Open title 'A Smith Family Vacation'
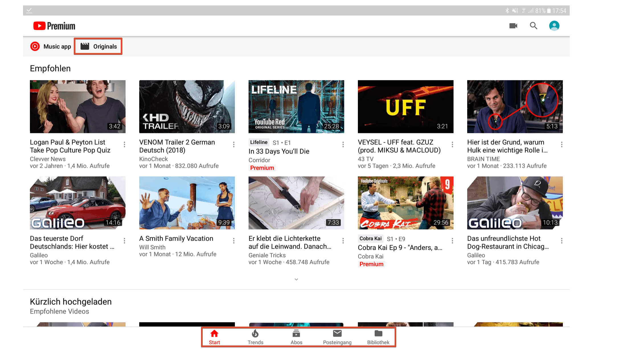Screen dimensions: 644x350 [176, 238]
